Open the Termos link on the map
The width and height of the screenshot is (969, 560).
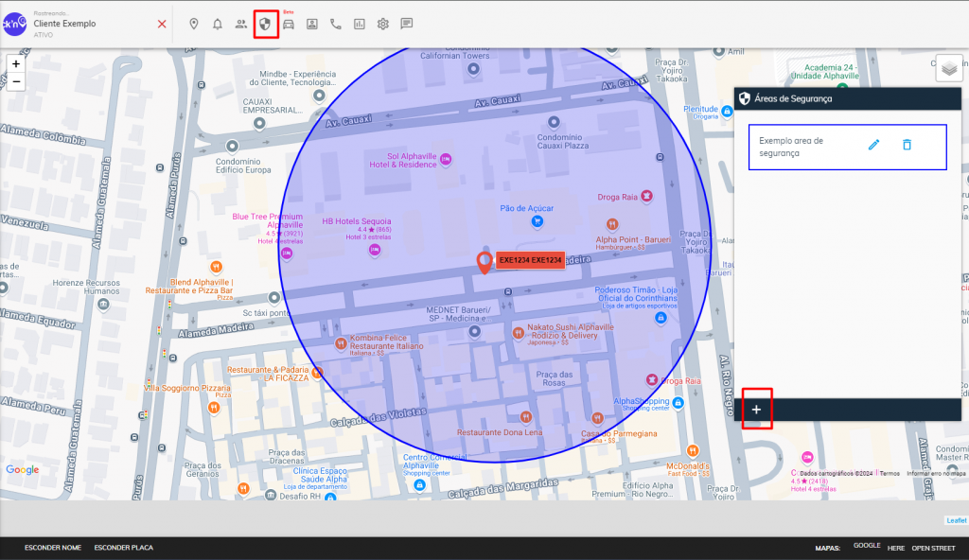[x=890, y=474]
